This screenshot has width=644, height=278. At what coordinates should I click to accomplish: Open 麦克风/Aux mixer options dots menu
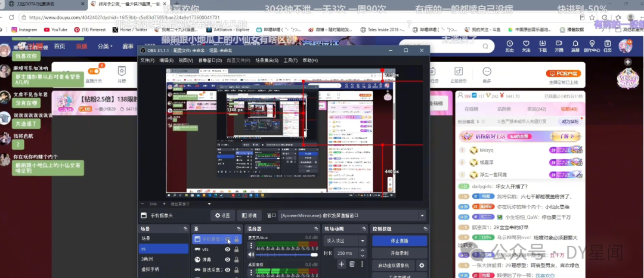coord(252,246)
